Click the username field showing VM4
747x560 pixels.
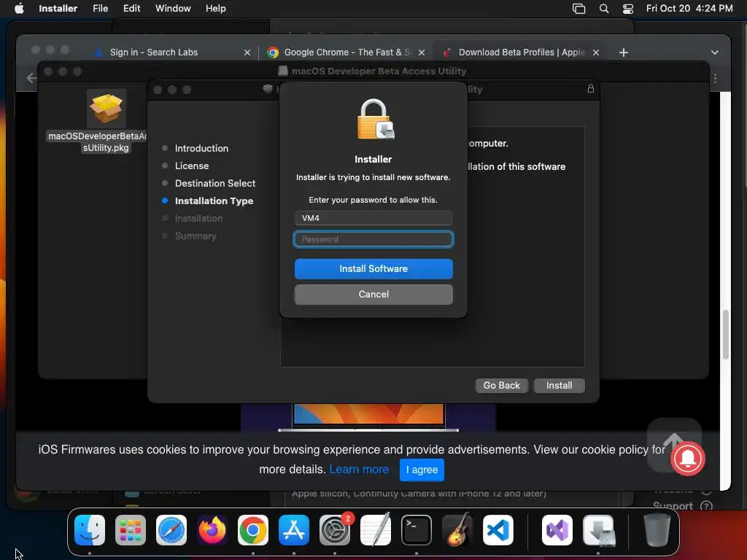[373, 218]
